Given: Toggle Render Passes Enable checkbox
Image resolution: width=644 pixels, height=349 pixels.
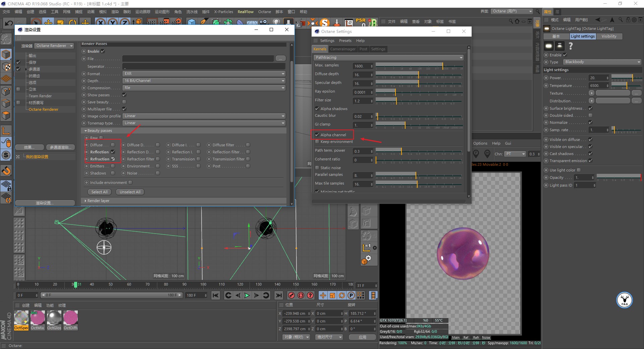Looking at the screenshot, I should (103, 51).
